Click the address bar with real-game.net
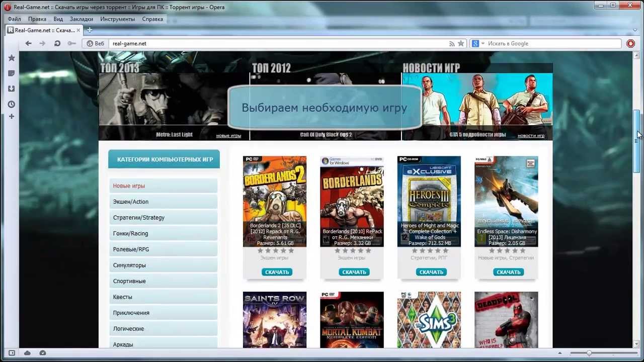This screenshot has height=362, width=644. 279,43
